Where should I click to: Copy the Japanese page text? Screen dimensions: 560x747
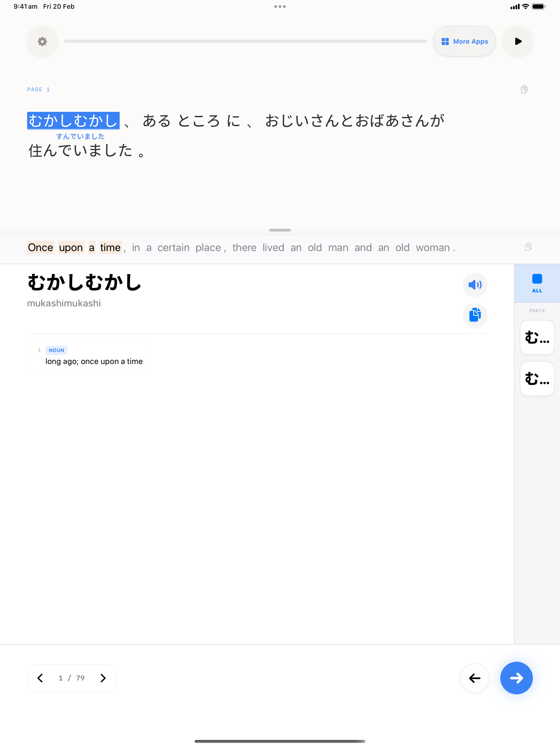[524, 90]
